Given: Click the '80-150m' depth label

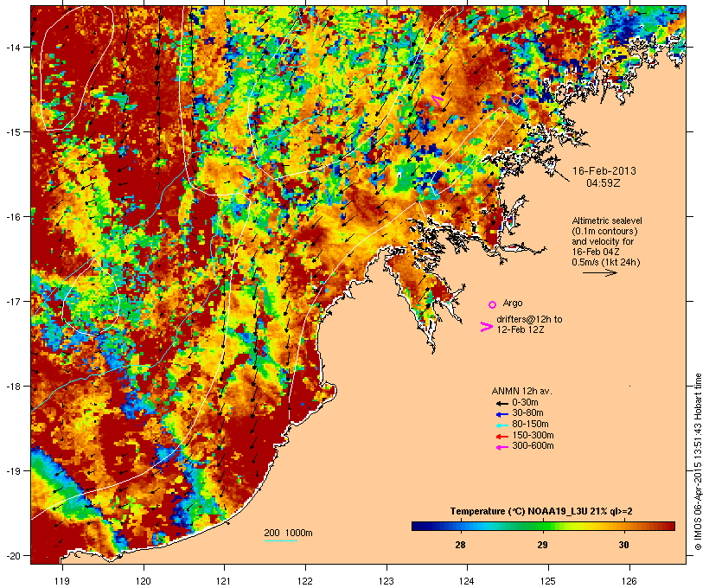Looking at the screenshot, I should 530,425.
